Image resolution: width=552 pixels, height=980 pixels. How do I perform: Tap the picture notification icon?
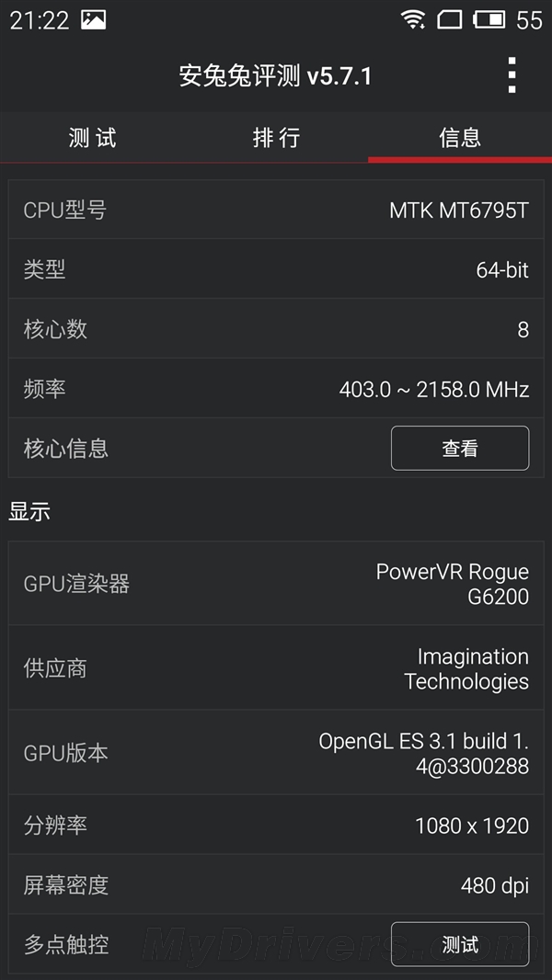pyautogui.click(x=93, y=20)
